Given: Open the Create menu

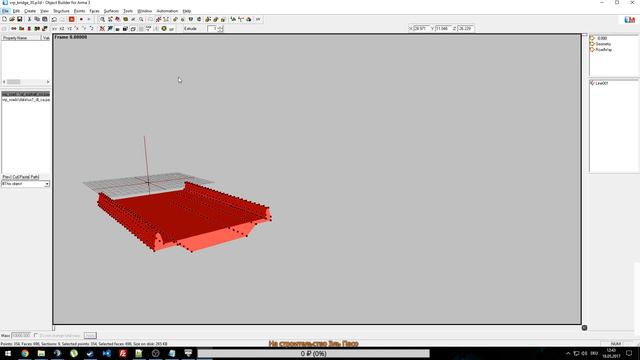Looking at the screenshot, I should pyautogui.click(x=30, y=11).
